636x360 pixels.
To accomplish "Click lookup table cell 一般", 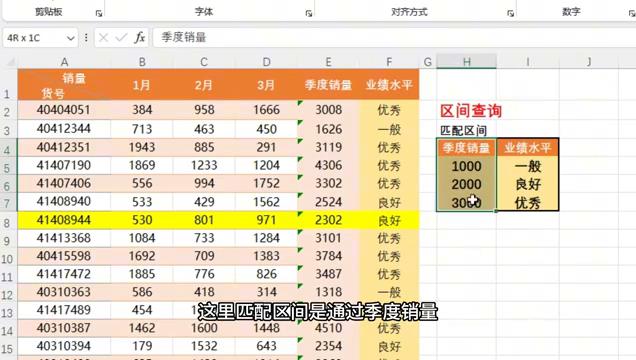I will 528,166.
